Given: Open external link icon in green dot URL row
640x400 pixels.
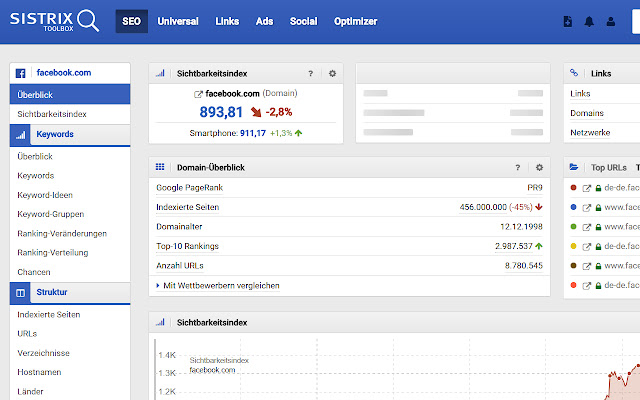Looking at the screenshot, I should 587,227.
